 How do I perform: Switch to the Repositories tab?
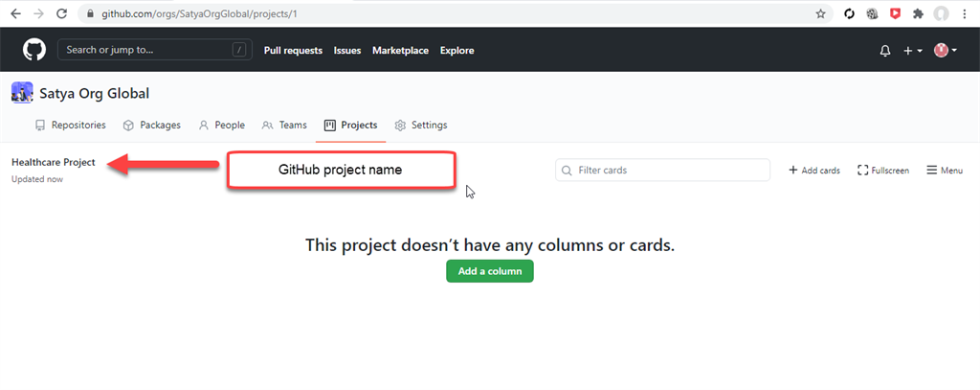click(70, 125)
